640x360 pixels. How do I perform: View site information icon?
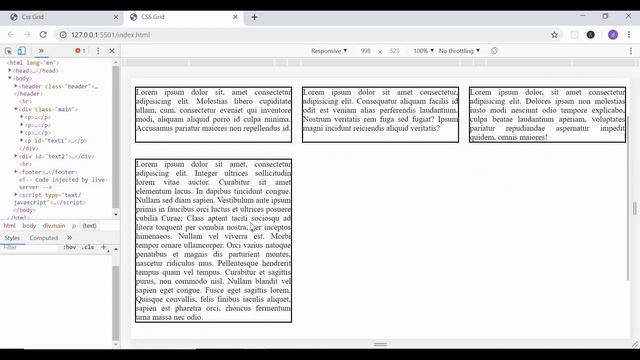click(x=63, y=35)
